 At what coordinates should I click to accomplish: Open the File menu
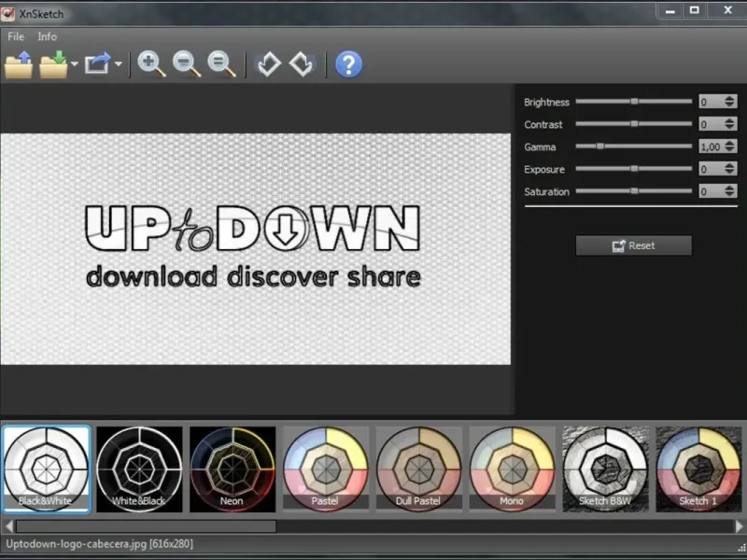16,36
